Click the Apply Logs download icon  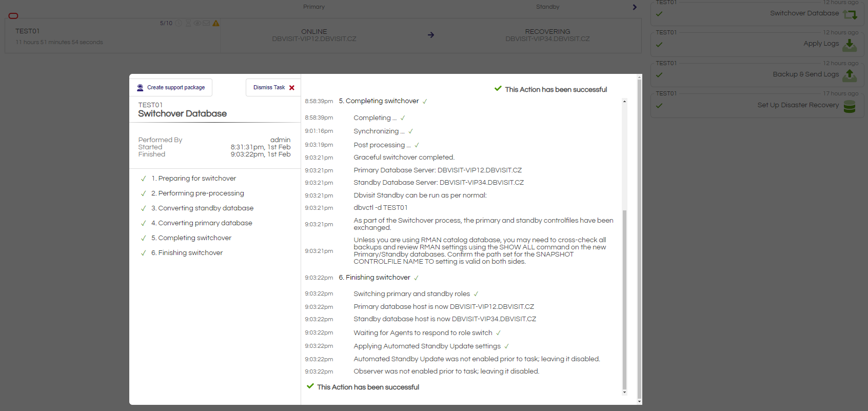click(x=850, y=45)
